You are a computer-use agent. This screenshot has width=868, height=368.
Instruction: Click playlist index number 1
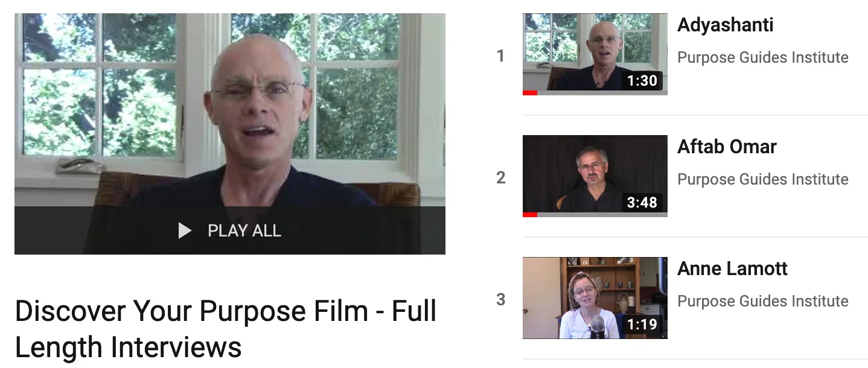pyautogui.click(x=500, y=56)
